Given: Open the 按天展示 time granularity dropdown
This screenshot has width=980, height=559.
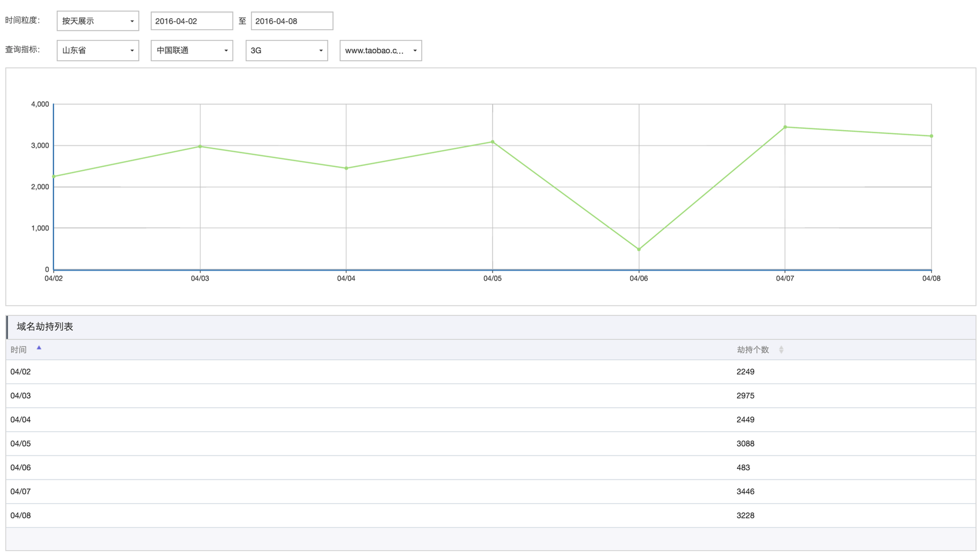Looking at the screenshot, I should point(98,21).
